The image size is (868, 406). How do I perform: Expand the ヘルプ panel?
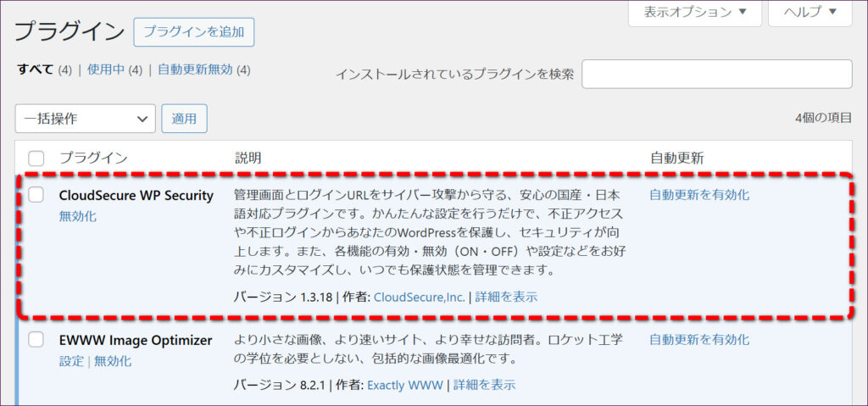pos(809,12)
